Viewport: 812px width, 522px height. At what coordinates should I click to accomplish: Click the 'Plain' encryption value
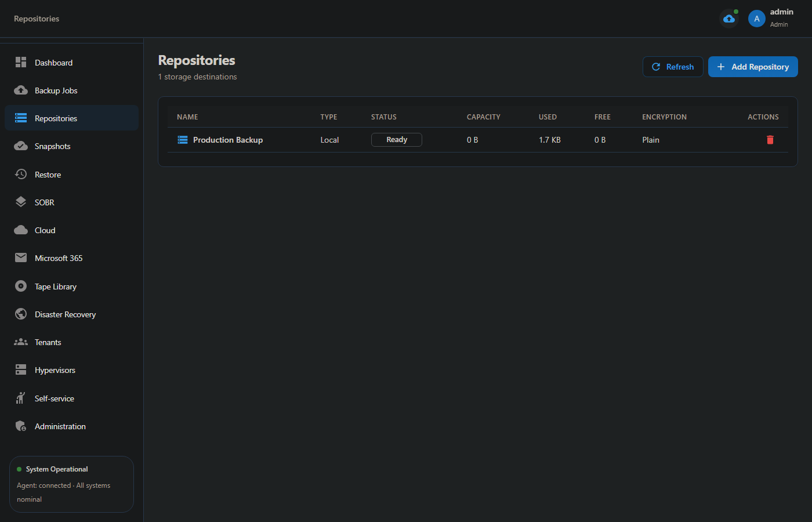tap(651, 140)
